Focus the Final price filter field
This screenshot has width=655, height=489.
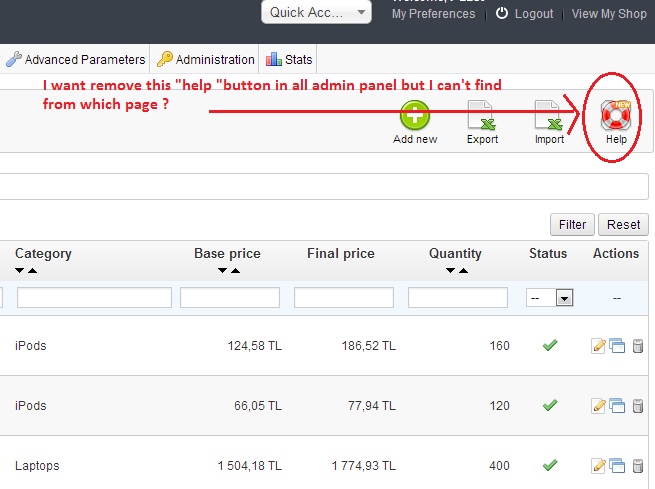(x=344, y=297)
